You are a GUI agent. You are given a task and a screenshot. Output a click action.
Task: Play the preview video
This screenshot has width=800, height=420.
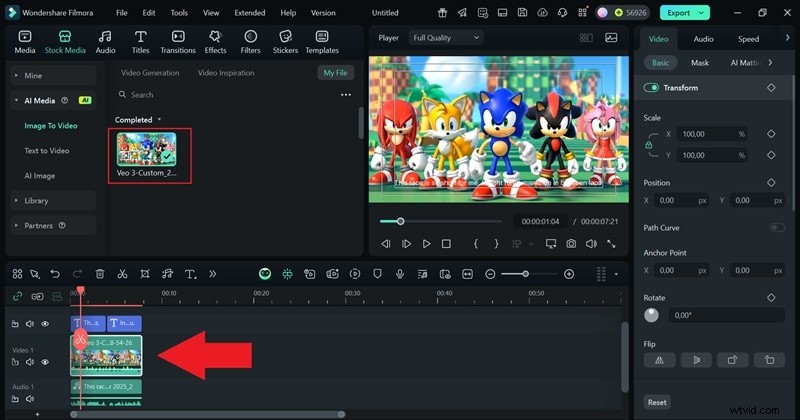point(427,244)
